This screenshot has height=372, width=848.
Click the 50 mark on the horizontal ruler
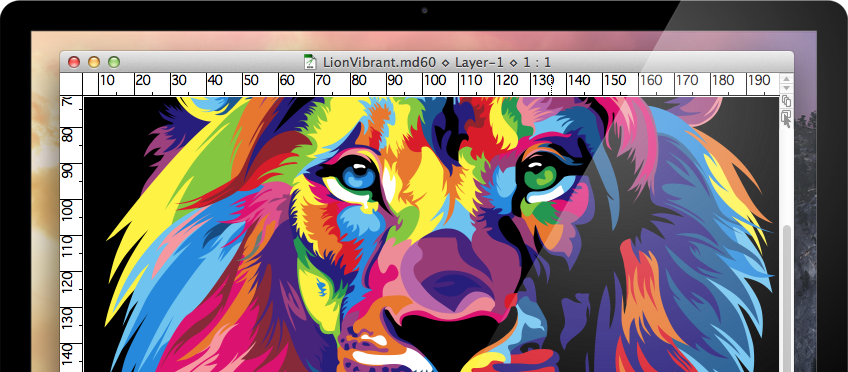pos(250,81)
